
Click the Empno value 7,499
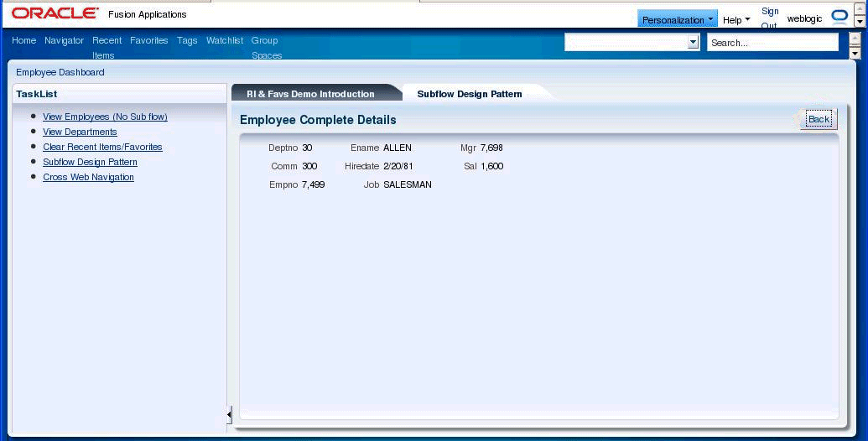coord(314,184)
